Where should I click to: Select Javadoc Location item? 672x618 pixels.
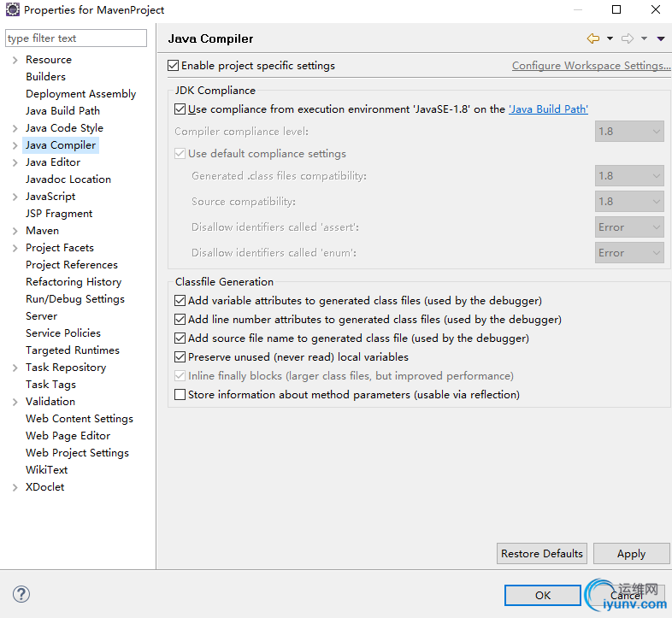pos(68,180)
